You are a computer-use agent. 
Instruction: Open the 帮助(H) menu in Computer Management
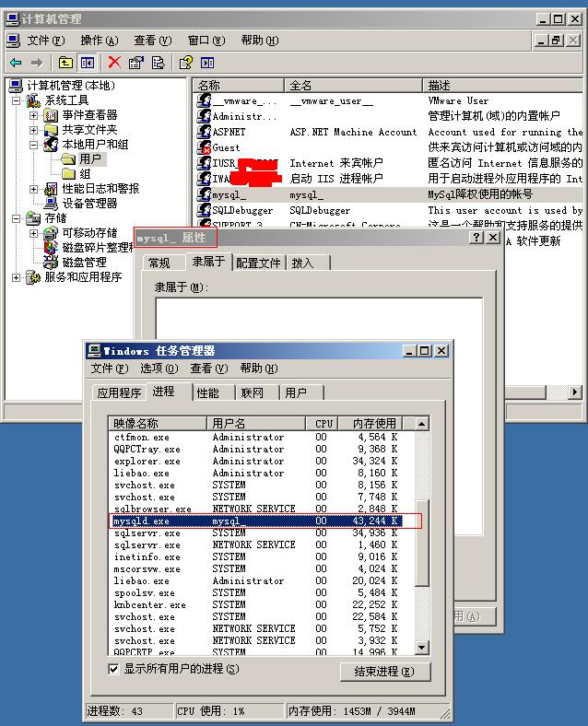point(260,41)
